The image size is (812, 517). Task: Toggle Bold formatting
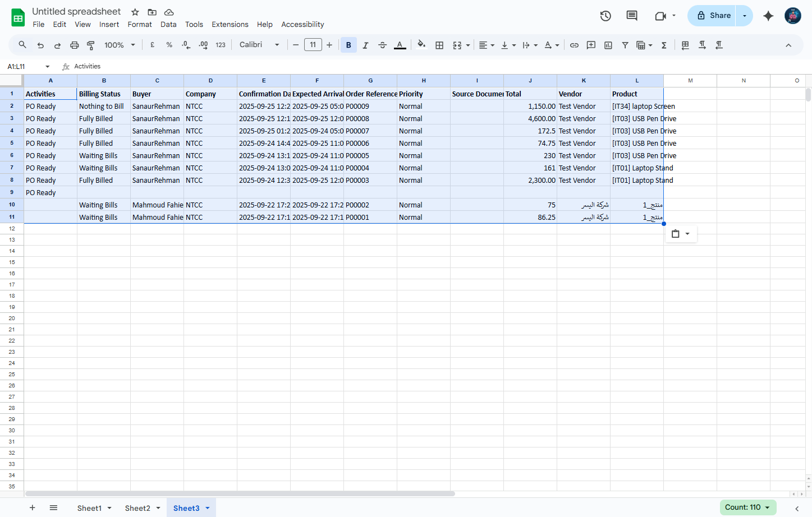348,45
